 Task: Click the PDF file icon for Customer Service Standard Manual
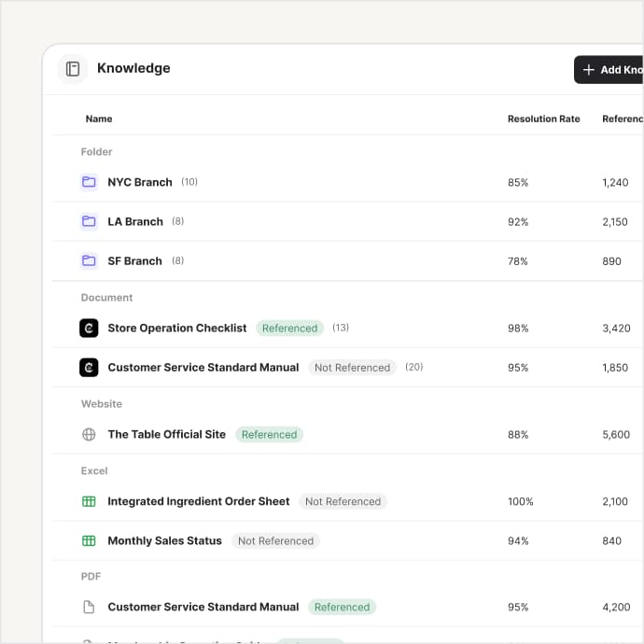point(89,607)
